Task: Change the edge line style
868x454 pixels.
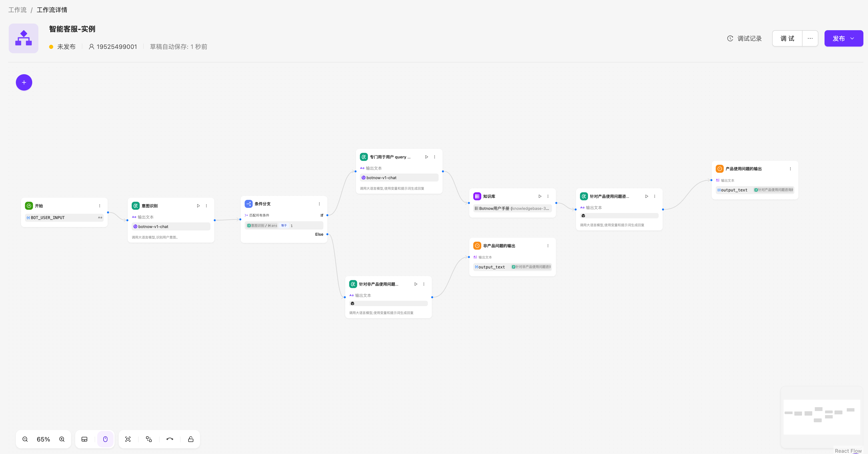Action: 170,439
